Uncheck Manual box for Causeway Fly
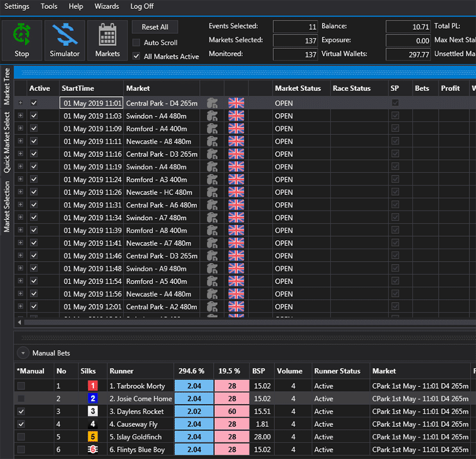Viewport: 476px width, 459px height. click(21, 424)
